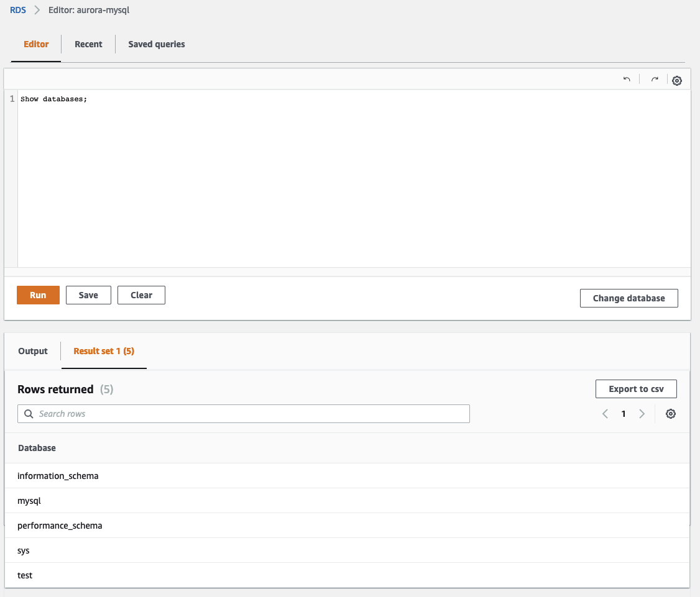Undo the last query edit

(x=627, y=80)
